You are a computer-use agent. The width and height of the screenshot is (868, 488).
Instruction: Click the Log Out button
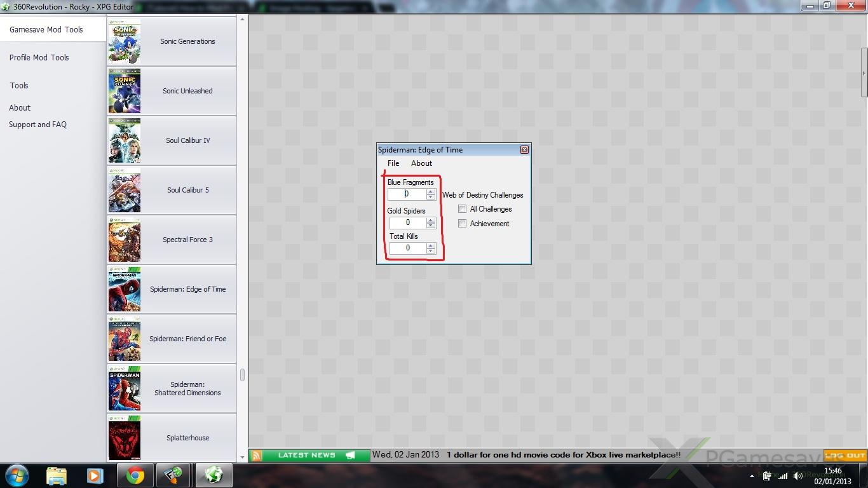coord(845,455)
